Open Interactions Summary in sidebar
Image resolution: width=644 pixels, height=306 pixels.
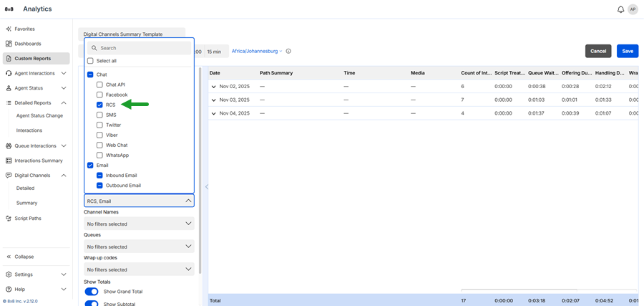tap(39, 161)
